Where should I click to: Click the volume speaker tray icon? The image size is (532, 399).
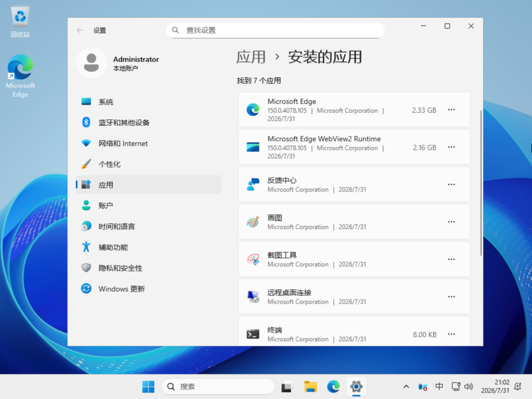coord(468,387)
